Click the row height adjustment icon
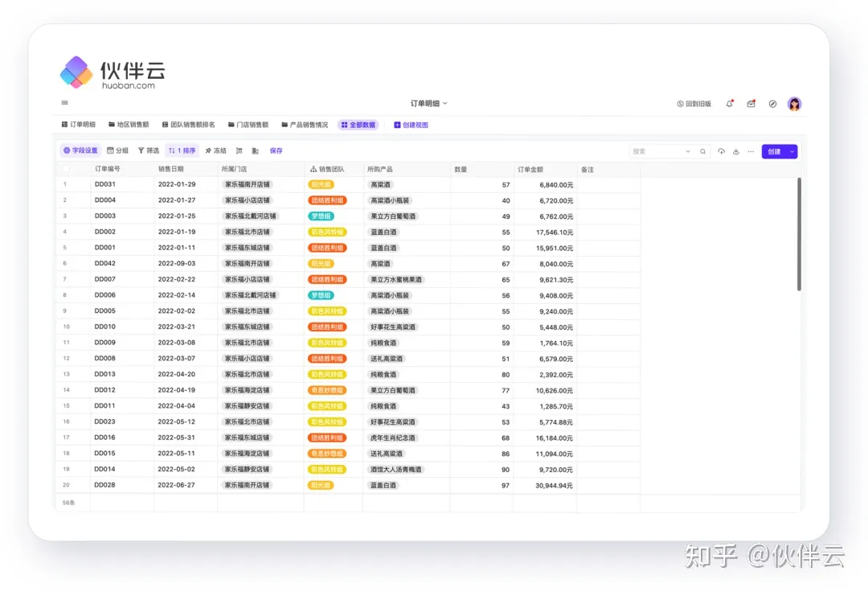The width and height of the screenshot is (868, 592). [x=240, y=150]
